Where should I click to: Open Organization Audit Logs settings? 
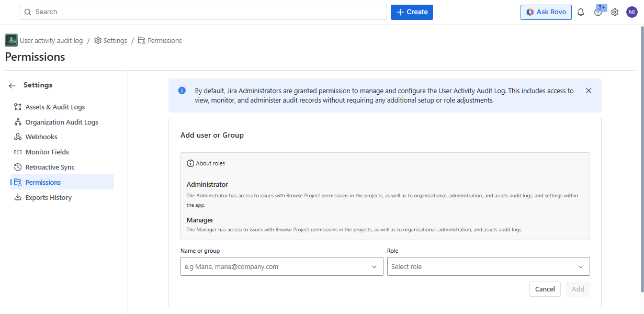(x=62, y=122)
